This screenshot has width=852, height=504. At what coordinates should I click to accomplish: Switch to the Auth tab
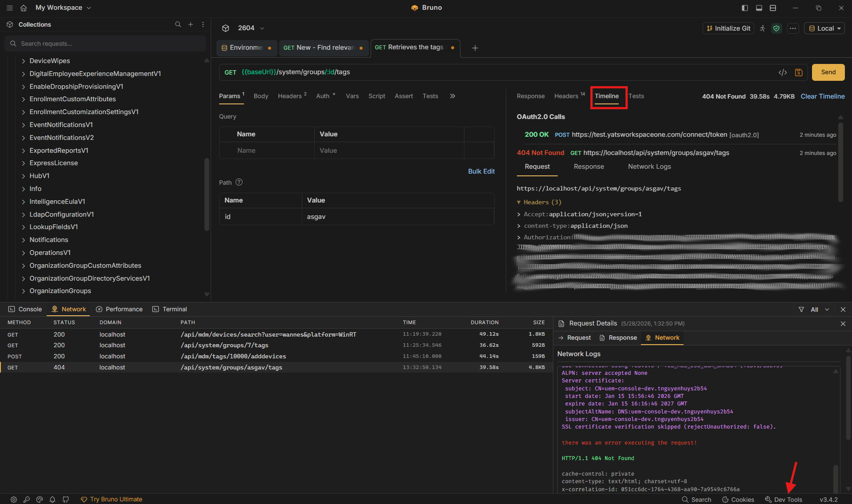[x=325, y=96]
